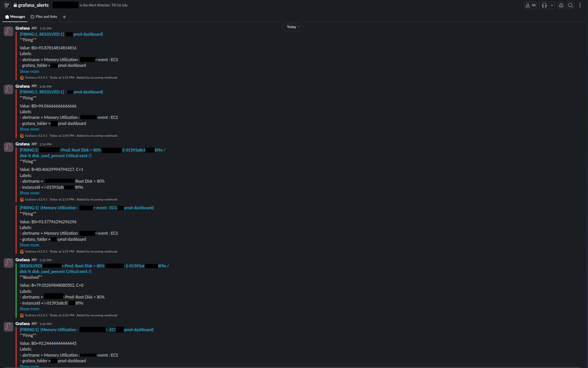This screenshot has height=368, width=588.
Task: Click the 2:16 PM message timestamp
Action: click(x=46, y=144)
